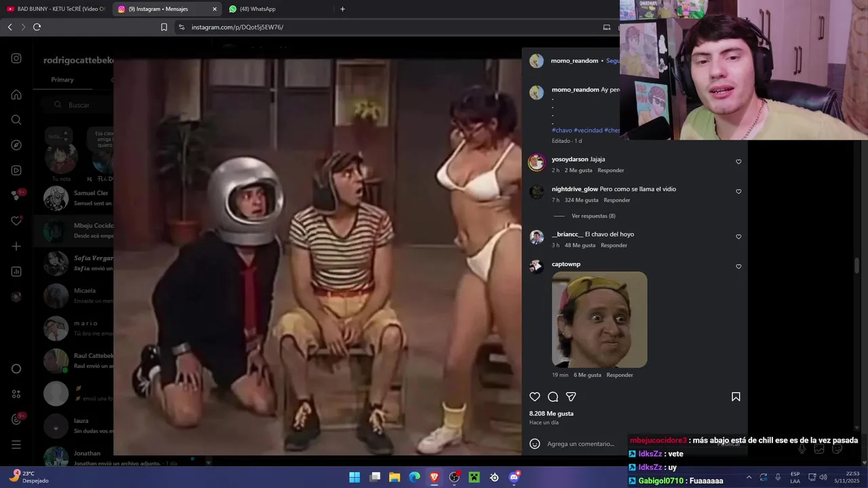Save the post with the bookmark icon
The image size is (868, 488).
point(736,397)
